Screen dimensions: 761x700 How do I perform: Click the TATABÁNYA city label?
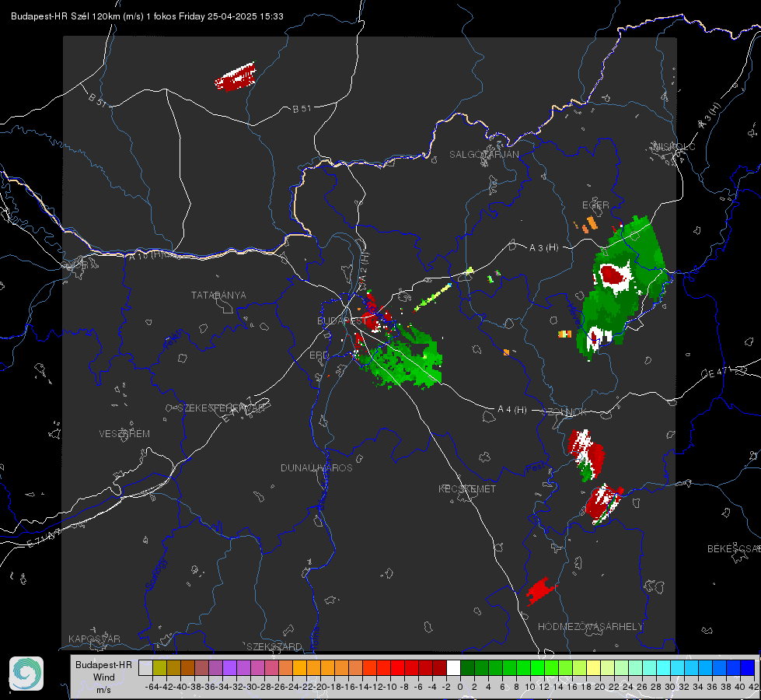coord(218,296)
